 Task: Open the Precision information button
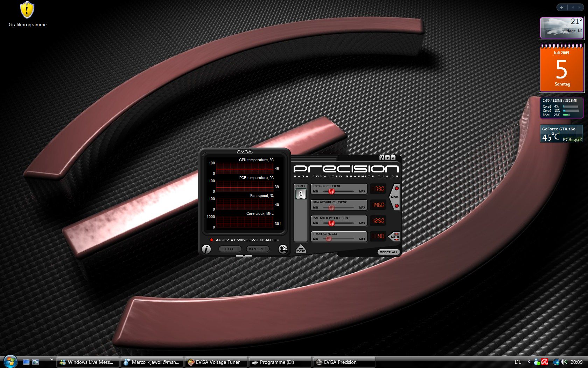[x=206, y=249]
